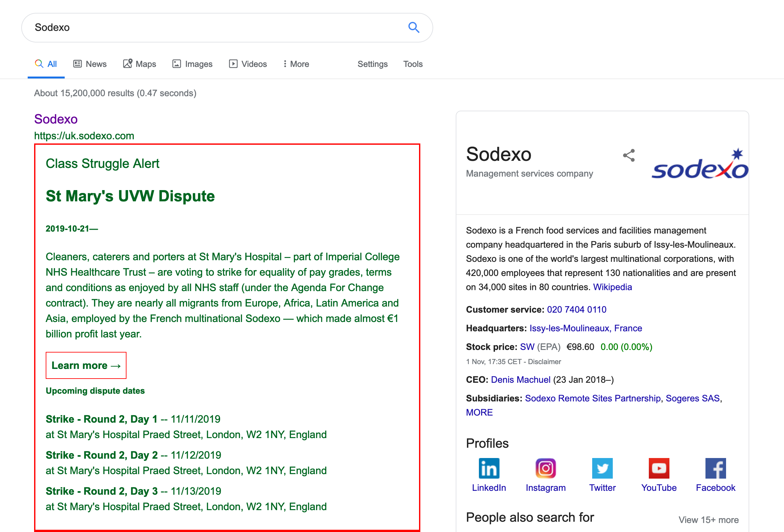Click the Upcoming dispute dates heading

pyautogui.click(x=95, y=390)
